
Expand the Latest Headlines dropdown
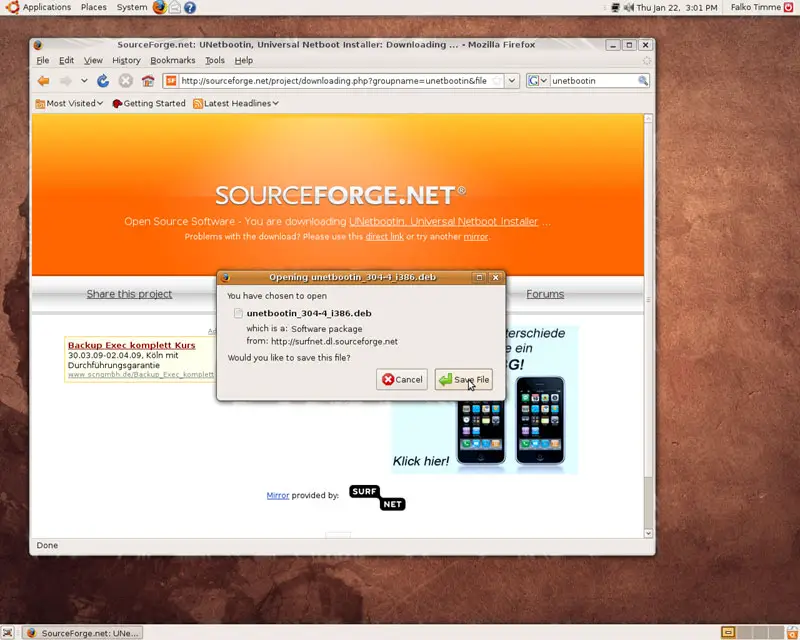pyautogui.click(x=276, y=103)
